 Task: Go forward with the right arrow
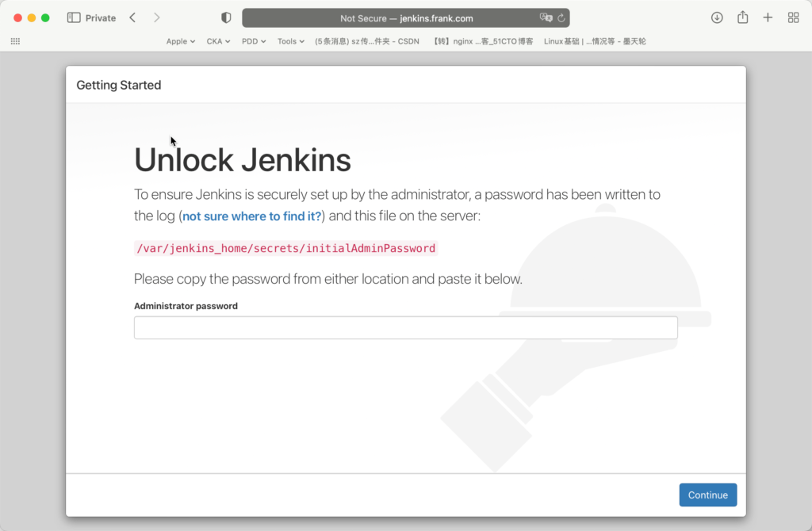[156, 17]
